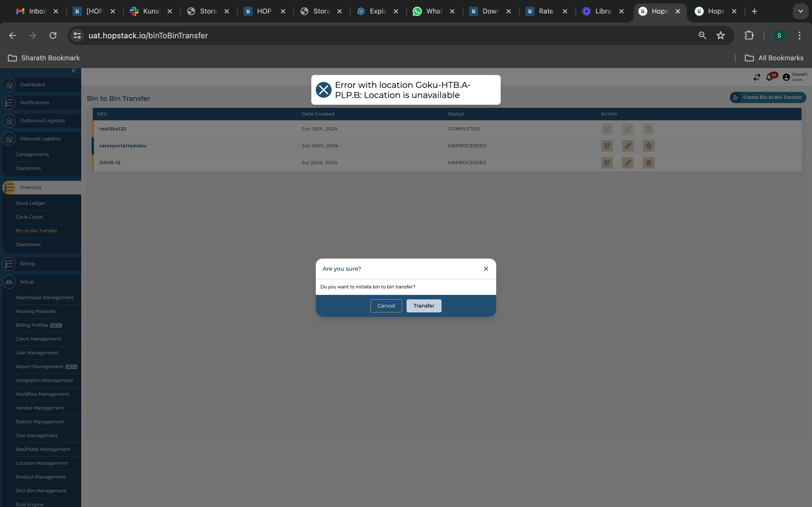Open Cycle Count in the sidebar
The image size is (812, 507).
coord(29,217)
